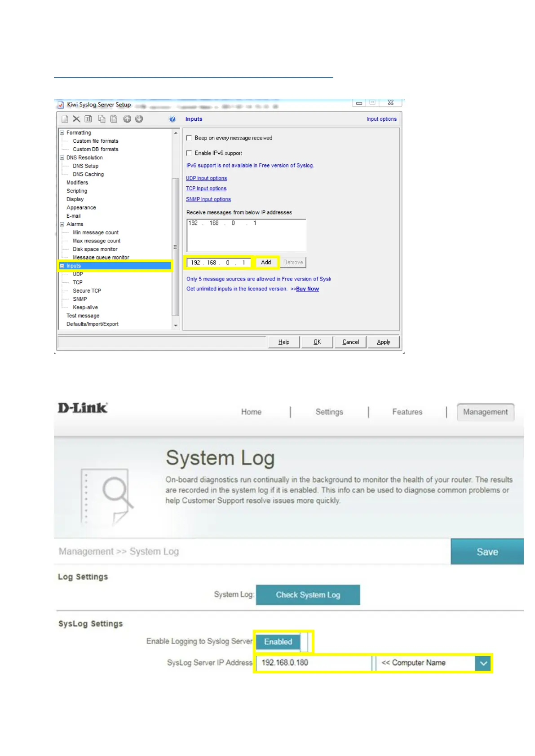Click the IP address entry field beside Add
The height and width of the screenshot is (756, 535).
tap(219, 263)
